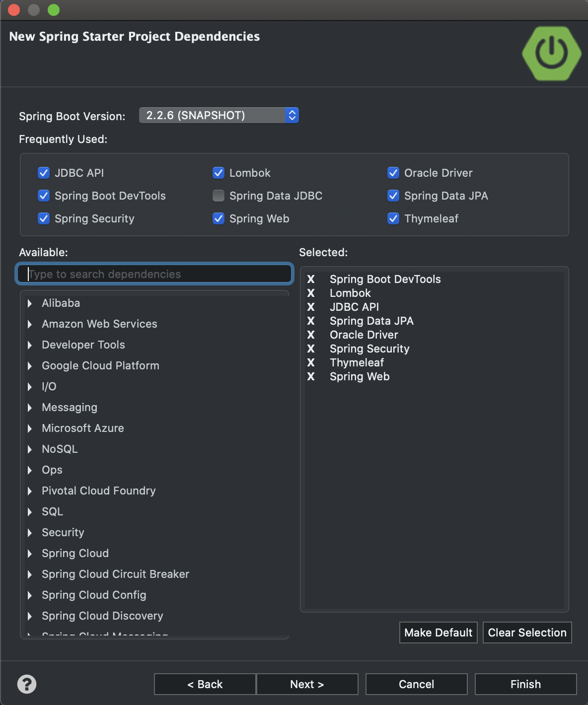Expand the Ops category arrow

(30, 470)
